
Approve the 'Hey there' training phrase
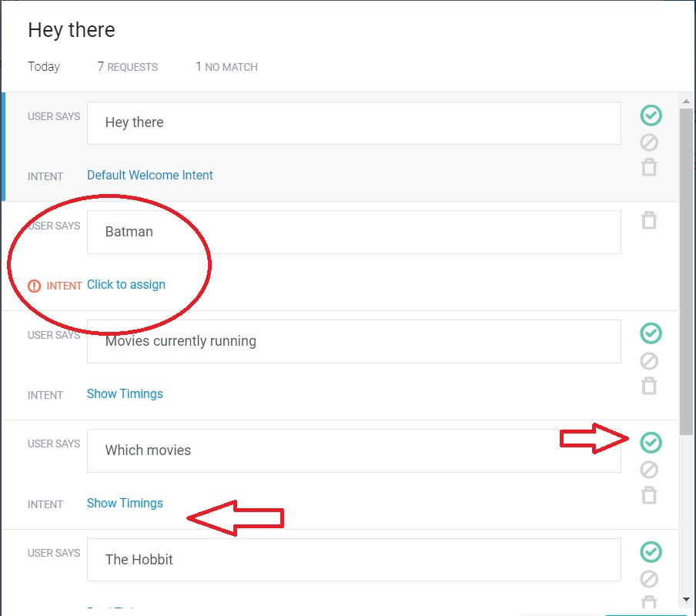[651, 115]
